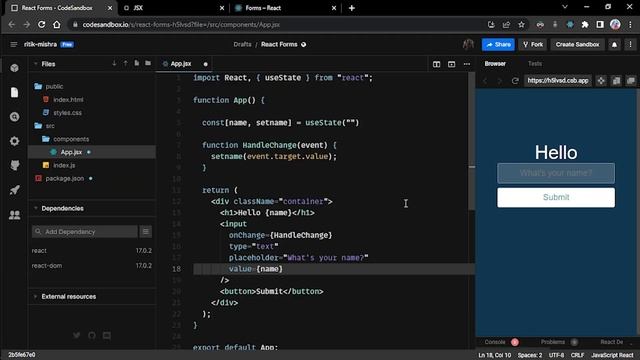Switch to Forms – React Chrome tab
Image resolution: width=640 pixels, height=360 pixels.
pyautogui.click(x=285, y=8)
